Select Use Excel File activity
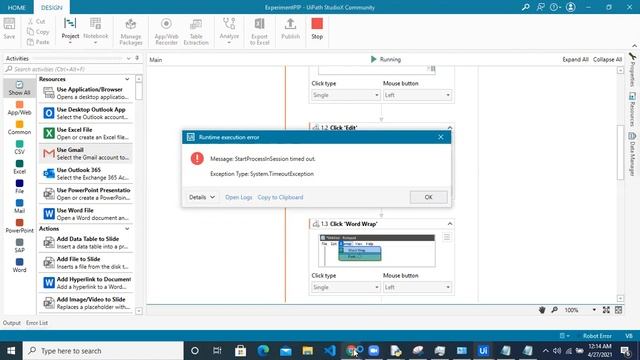 (x=86, y=133)
